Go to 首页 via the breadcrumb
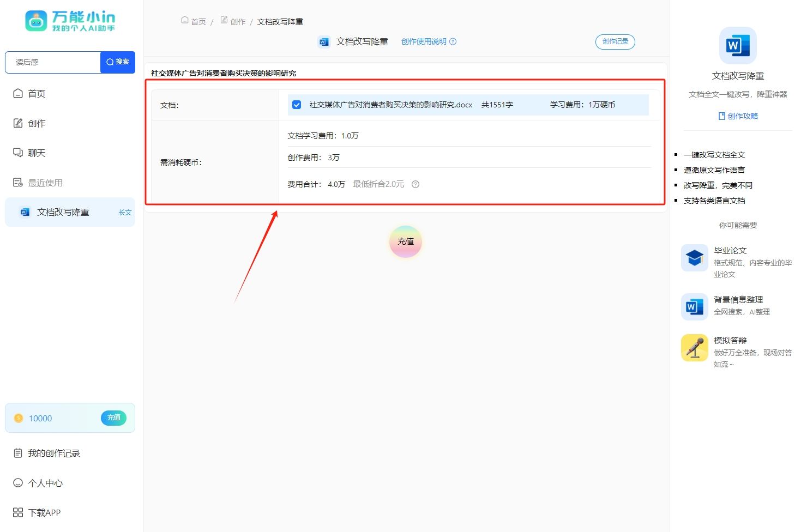Image resolution: width=795 pixels, height=532 pixels. point(198,22)
